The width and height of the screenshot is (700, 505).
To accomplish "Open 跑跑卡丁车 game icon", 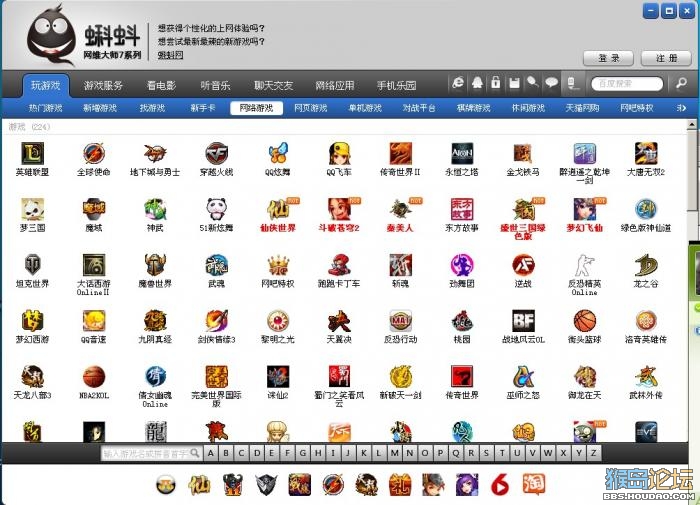I will (x=339, y=265).
